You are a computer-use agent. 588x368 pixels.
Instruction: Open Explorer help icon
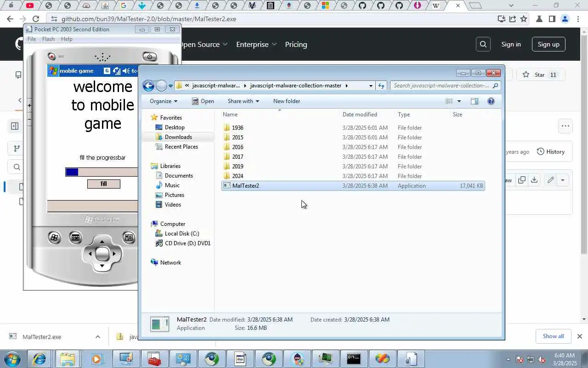[491, 101]
